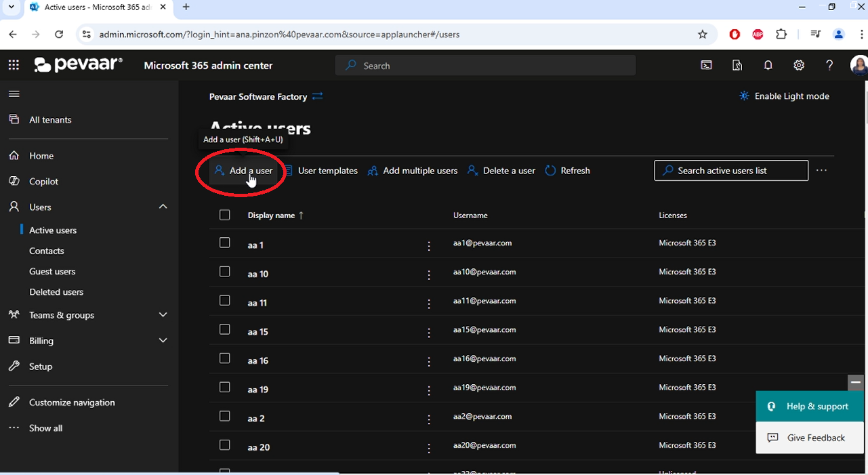The image size is (868, 475).
Task: Check the box for user aa 11
Action: click(x=225, y=300)
